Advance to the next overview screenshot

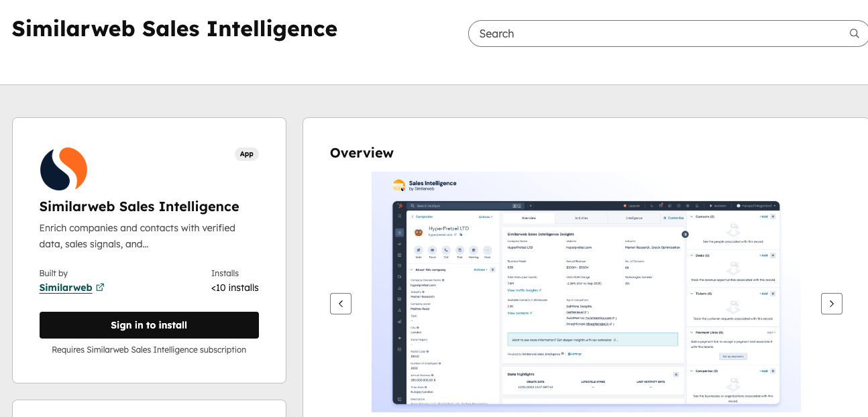tap(832, 304)
